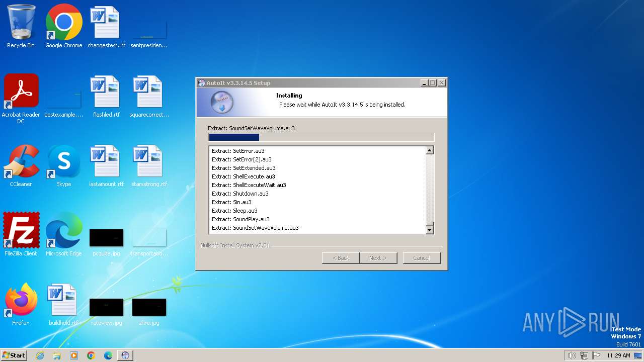Open the CCleaner desktop shortcut

pos(21,166)
